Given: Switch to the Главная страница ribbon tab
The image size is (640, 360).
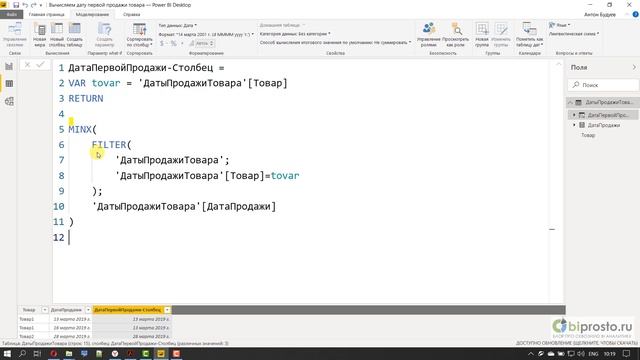Looking at the screenshot, I should [x=47, y=14].
